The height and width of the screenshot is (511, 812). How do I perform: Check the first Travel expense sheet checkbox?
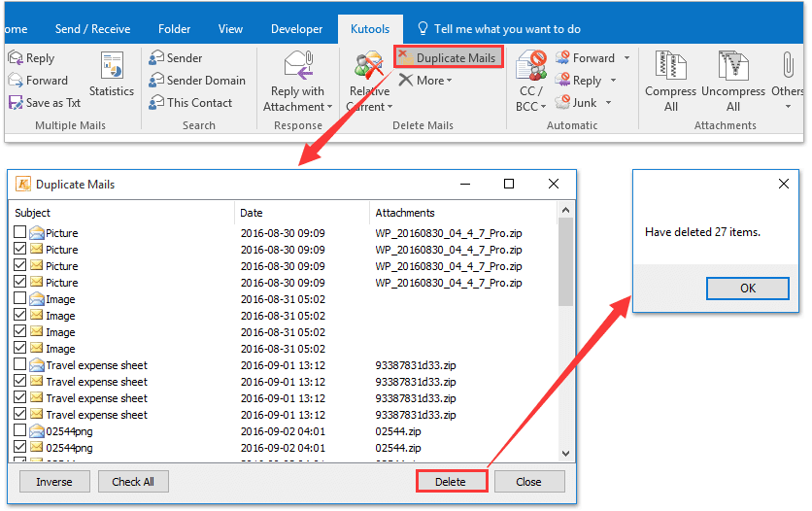pos(20,365)
